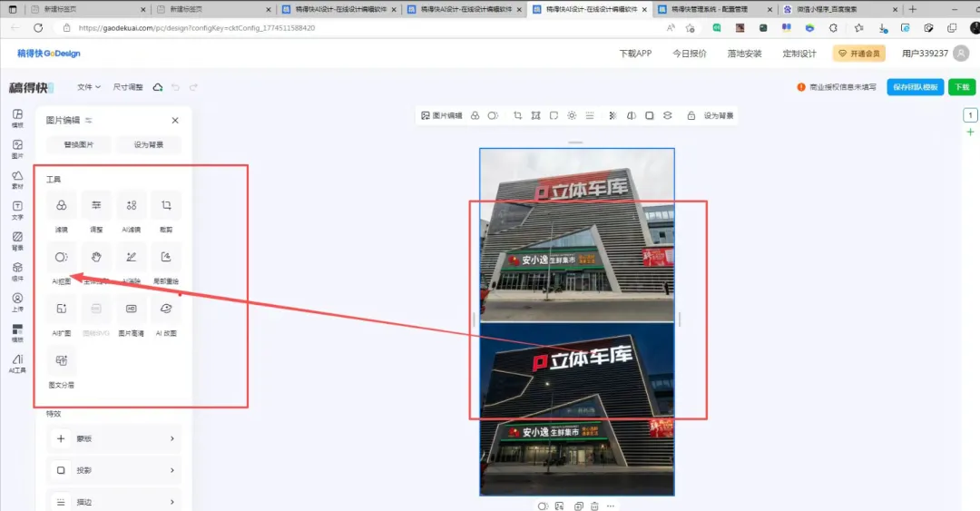Open a new browser tab with plus
980x511 pixels.
913,9
